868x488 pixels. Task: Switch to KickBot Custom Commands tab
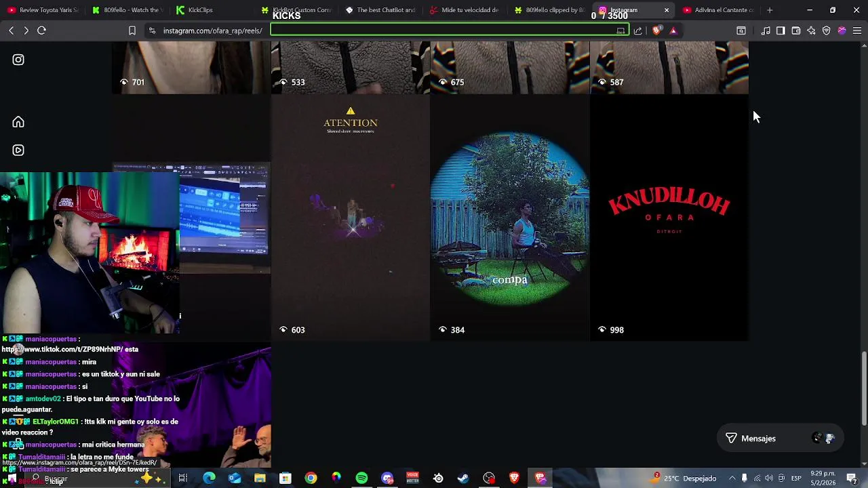click(x=296, y=10)
